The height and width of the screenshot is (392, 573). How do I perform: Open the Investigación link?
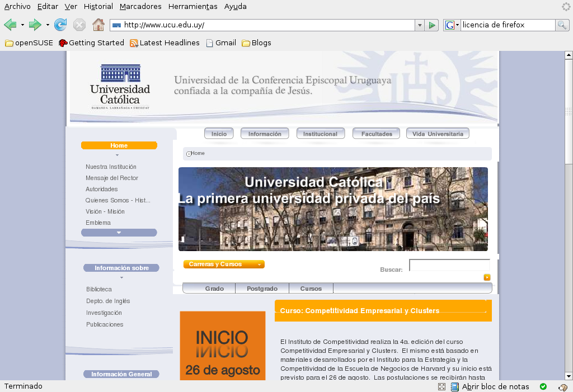click(104, 313)
